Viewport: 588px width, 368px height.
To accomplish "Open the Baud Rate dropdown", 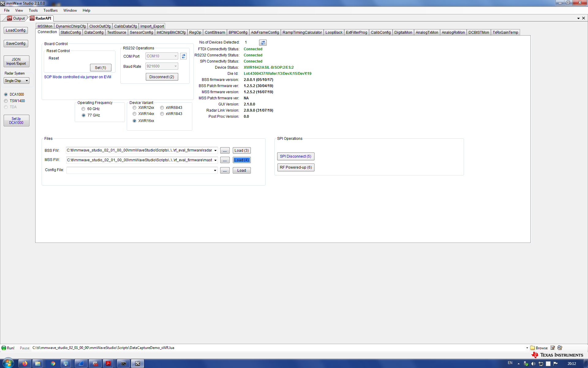I will pyautogui.click(x=175, y=66).
